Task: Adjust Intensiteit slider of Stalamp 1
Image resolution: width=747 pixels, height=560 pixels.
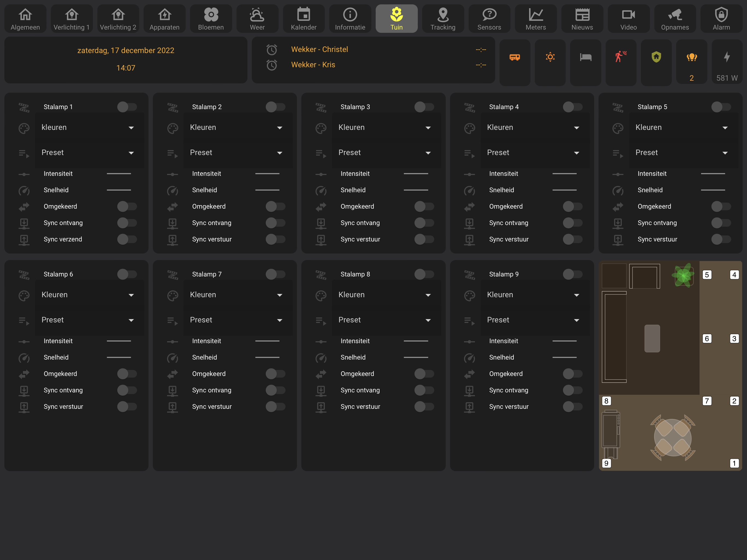Action: point(119,174)
